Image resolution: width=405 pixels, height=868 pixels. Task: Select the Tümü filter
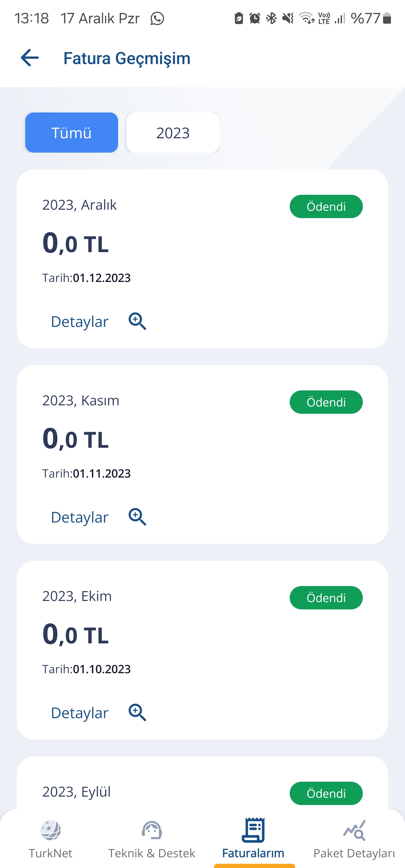click(71, 132)
